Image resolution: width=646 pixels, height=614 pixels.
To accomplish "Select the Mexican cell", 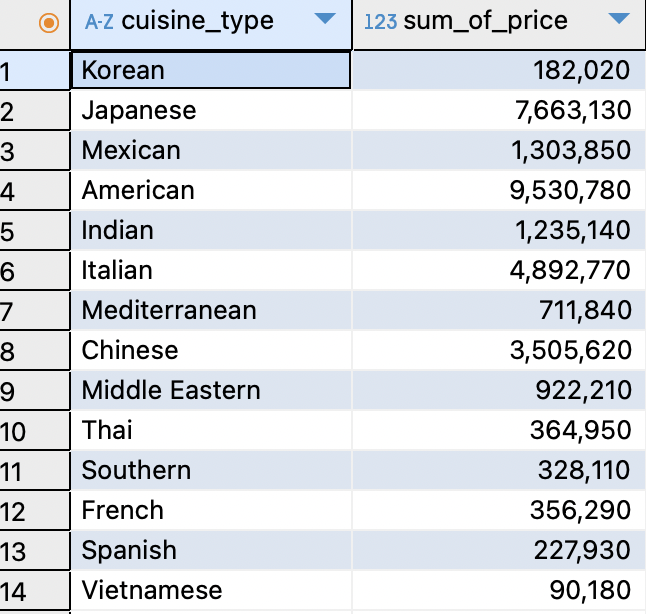I will (x=211, y=150).
